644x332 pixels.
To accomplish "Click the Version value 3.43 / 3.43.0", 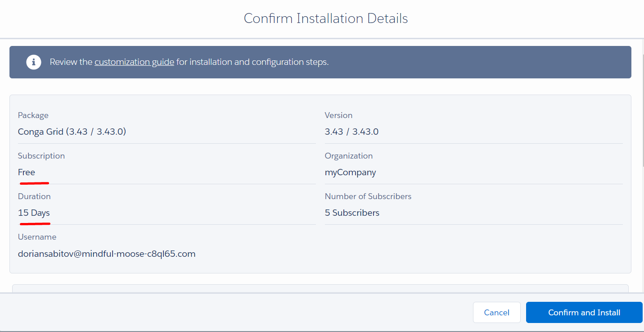I will tap(351, 131).
